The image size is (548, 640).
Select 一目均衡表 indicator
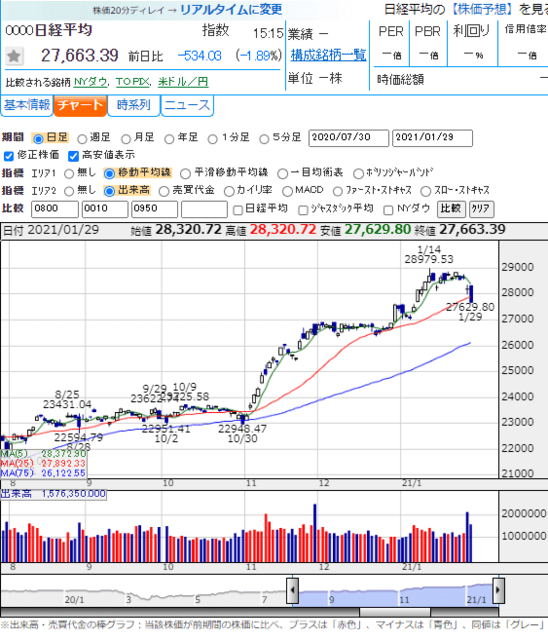coord(282,174)
